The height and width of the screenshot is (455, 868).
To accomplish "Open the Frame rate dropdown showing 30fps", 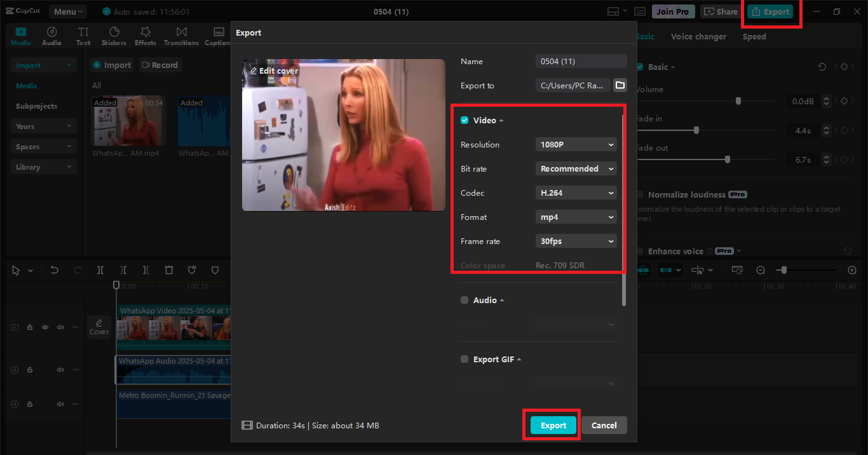I will coord(576,241).
